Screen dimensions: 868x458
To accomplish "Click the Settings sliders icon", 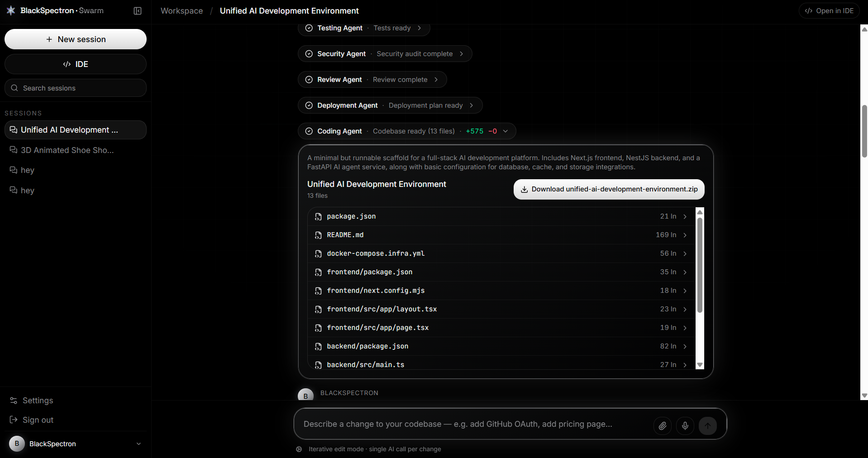I will tap(14, 401).
